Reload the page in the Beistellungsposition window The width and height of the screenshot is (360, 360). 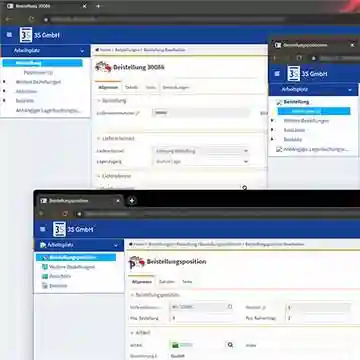(65, 213)
